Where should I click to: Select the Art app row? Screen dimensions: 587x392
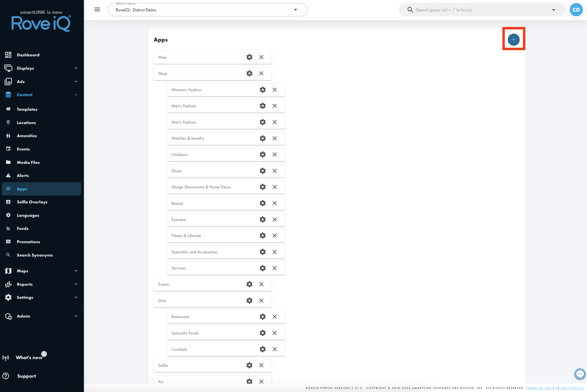tap(213, 380)
